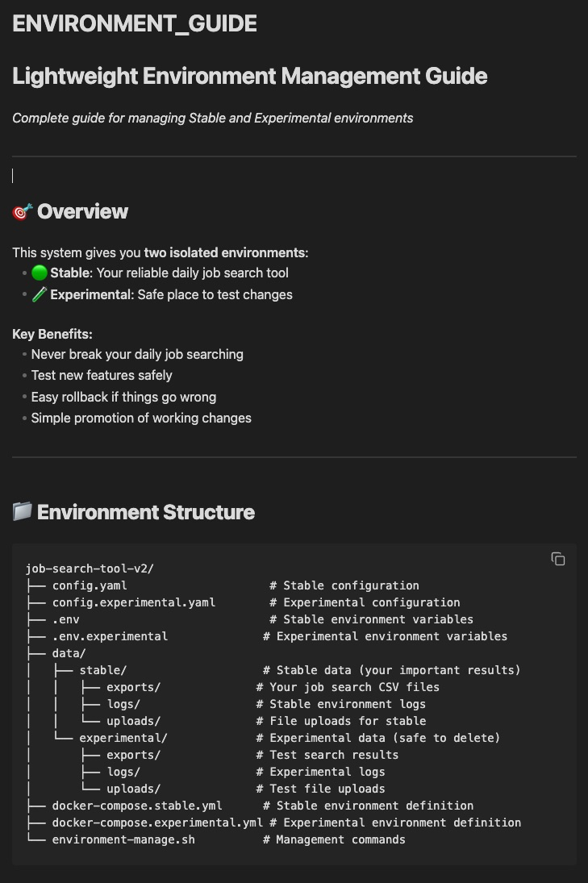The width and height of the screenshot is (588, 883).
Task: Click the 'Easy rollback if things go wrong' bullet
Action: coord(123,398)
